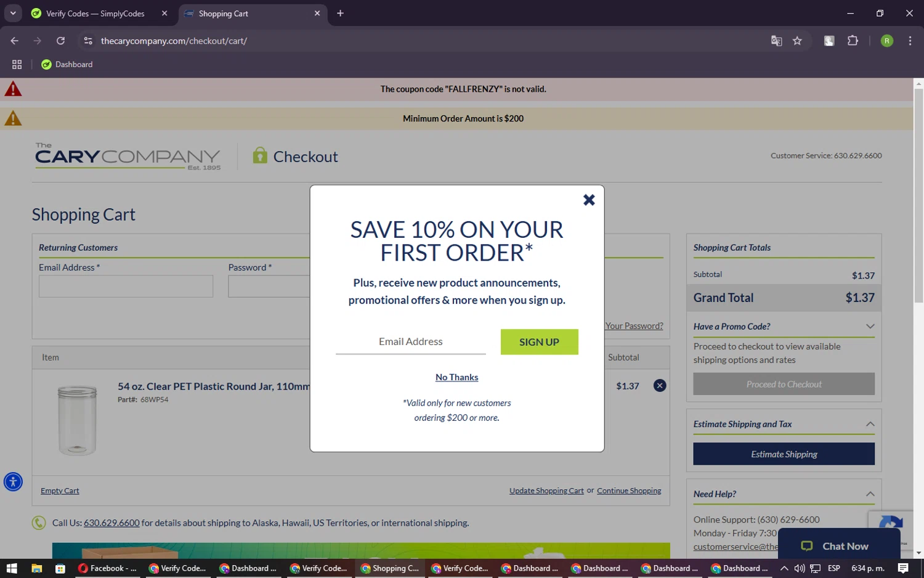This screenshot has width=924, height=578.
Task: Open the Chat Now widget
Action: point(839,546)
